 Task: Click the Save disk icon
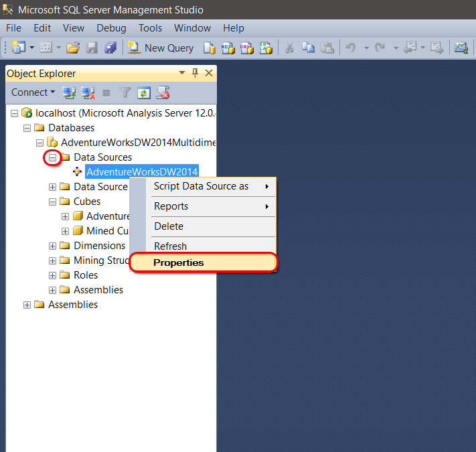click(x=92, y=48)
